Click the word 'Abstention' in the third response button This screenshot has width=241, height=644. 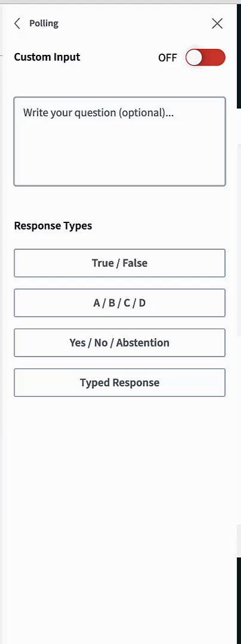coord(143,342)
